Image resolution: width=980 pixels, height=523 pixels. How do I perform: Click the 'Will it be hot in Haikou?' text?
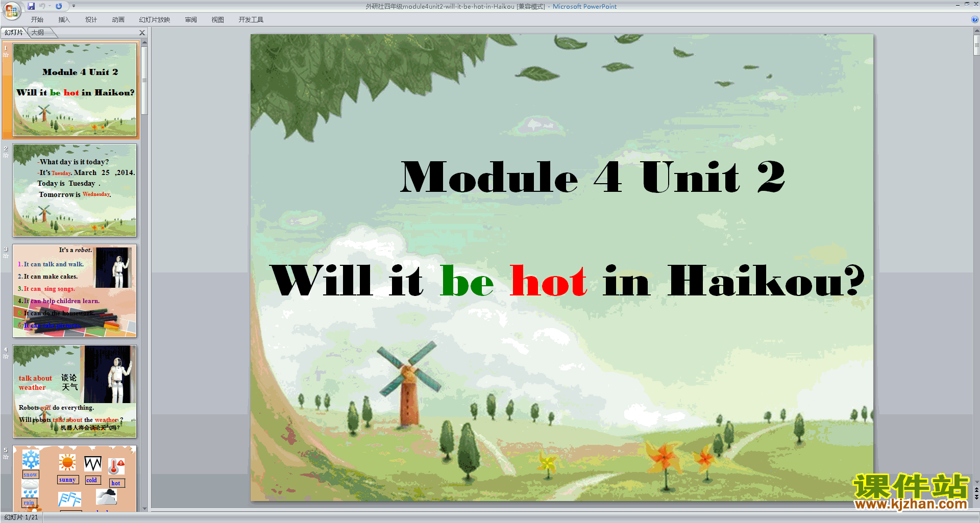click(x=567, y=281)
